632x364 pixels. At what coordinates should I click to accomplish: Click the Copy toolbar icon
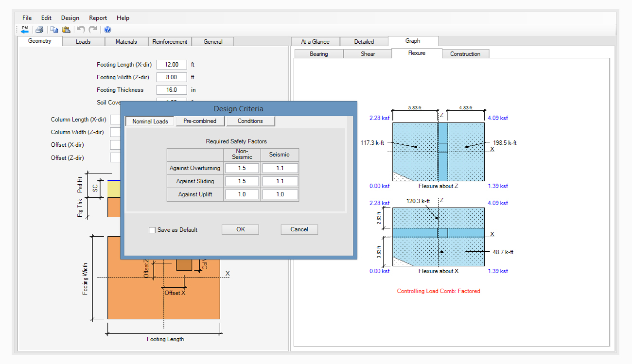coord(54,30)
